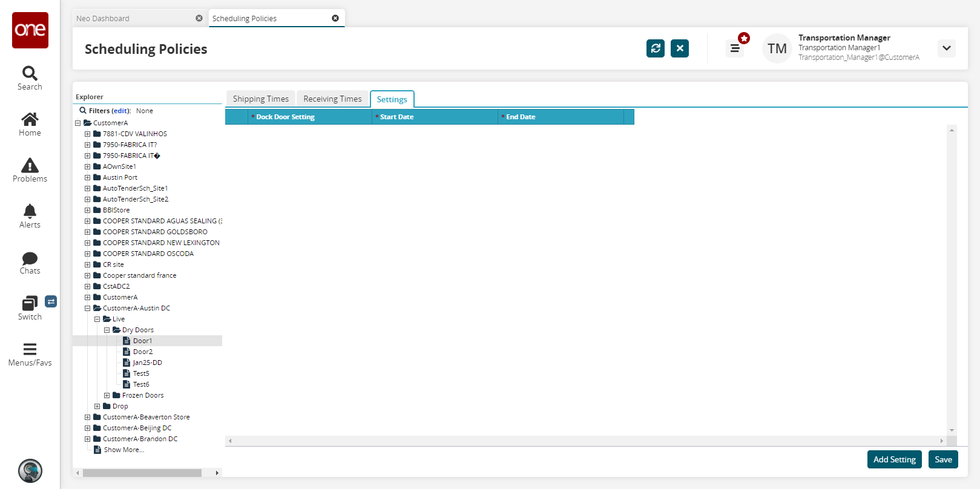Close the Scheduling Policies tab

335,18
